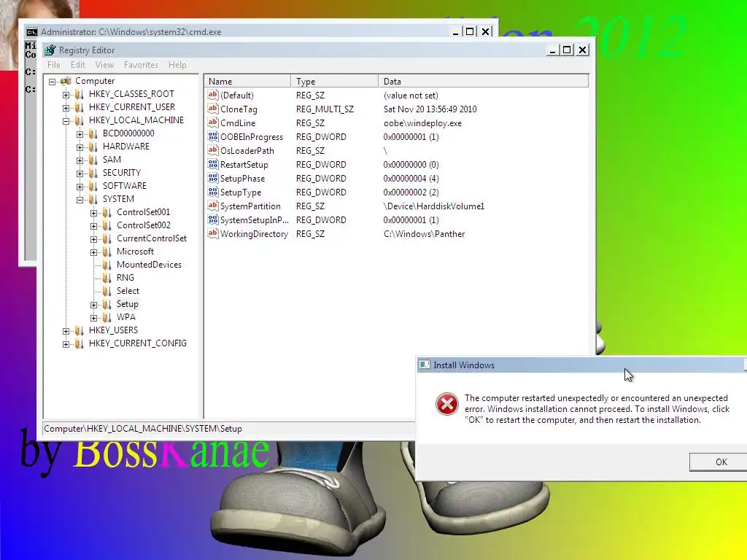
Task: Click the CmdLine string value icon
Action: [213, 122]
